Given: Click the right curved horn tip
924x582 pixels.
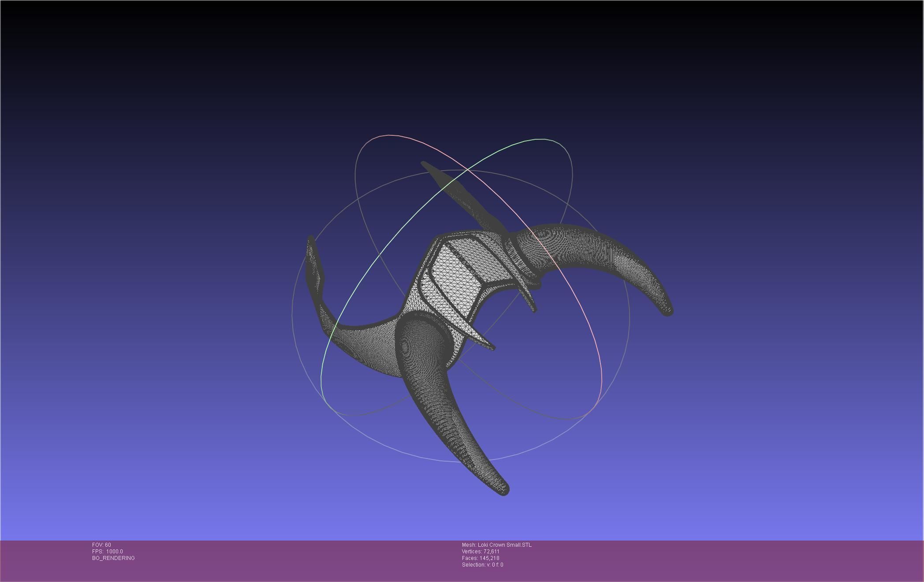Looking at the screenshot, I should [667, 310].
